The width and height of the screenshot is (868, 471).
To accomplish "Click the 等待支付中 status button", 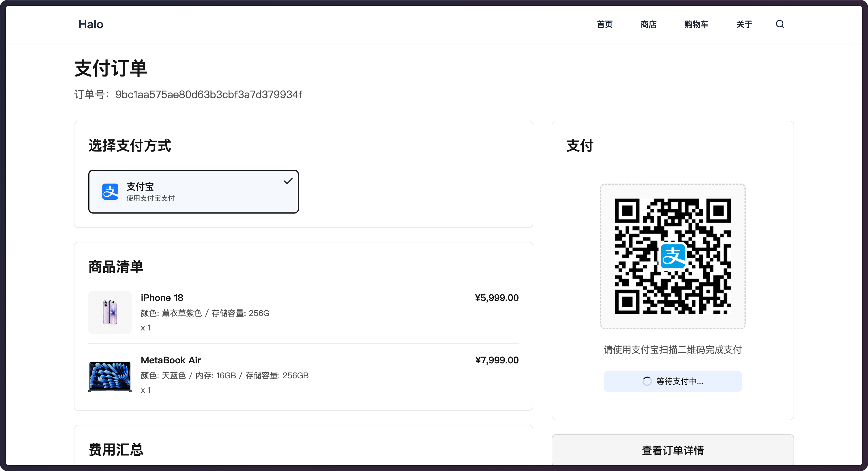I will [x=673, y=381].
